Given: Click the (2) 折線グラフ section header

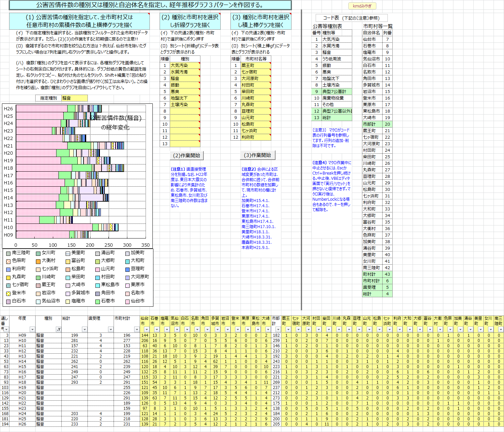Looking at the screenshot, I should click(190, 21).
